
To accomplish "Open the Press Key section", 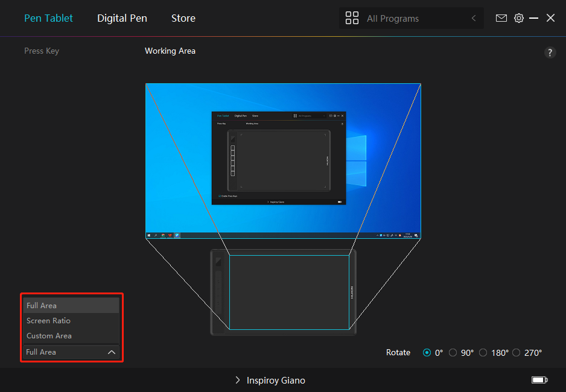I will coord(42,51).
